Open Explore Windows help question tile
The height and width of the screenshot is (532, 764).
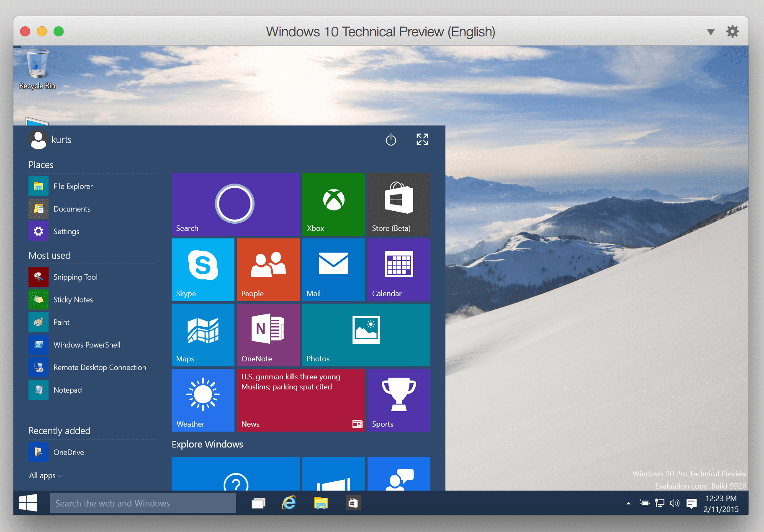[235, 473]
